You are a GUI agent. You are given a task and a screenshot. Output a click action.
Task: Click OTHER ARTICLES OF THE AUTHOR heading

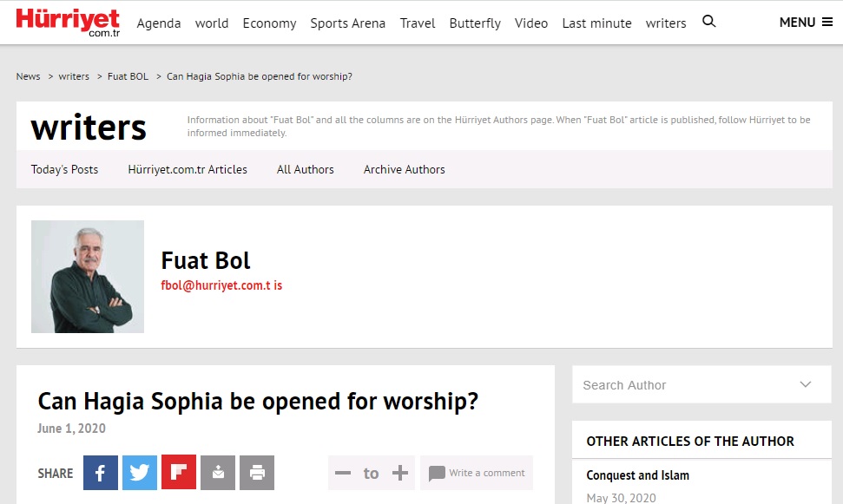tap(690, 442)
